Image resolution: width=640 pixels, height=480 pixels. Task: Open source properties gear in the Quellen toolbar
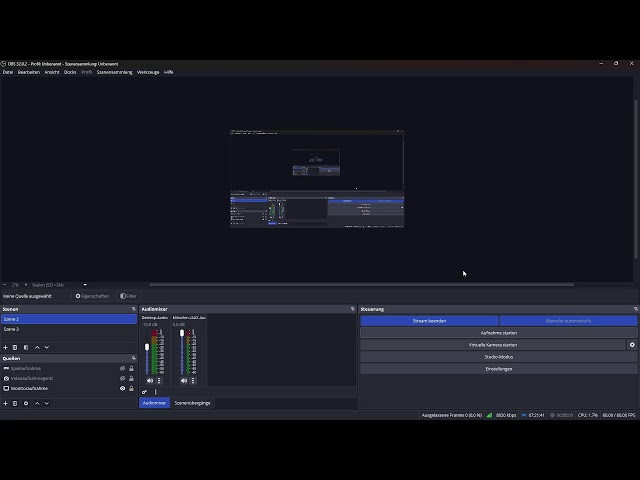[26, 403]
